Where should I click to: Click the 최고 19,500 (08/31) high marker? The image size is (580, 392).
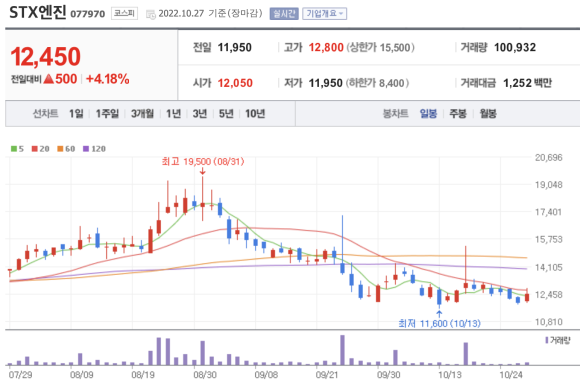pos(203,162)
